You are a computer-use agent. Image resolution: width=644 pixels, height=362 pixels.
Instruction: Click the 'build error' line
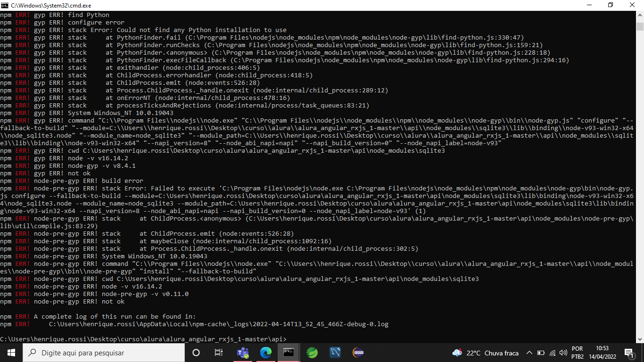point(72,181)
